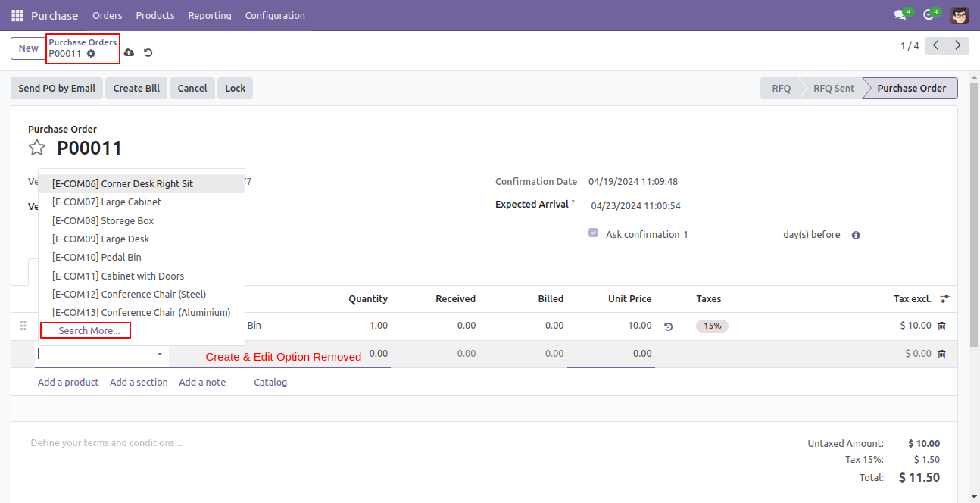Open the Catalog link
The height and width of the screenshot is (503, 980).
click(270, 383)
